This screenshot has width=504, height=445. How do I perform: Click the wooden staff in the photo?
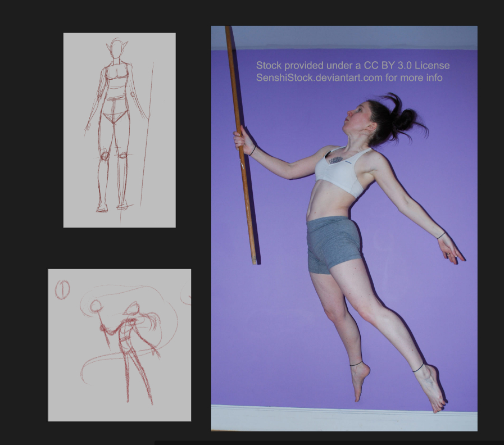(240, 185)
